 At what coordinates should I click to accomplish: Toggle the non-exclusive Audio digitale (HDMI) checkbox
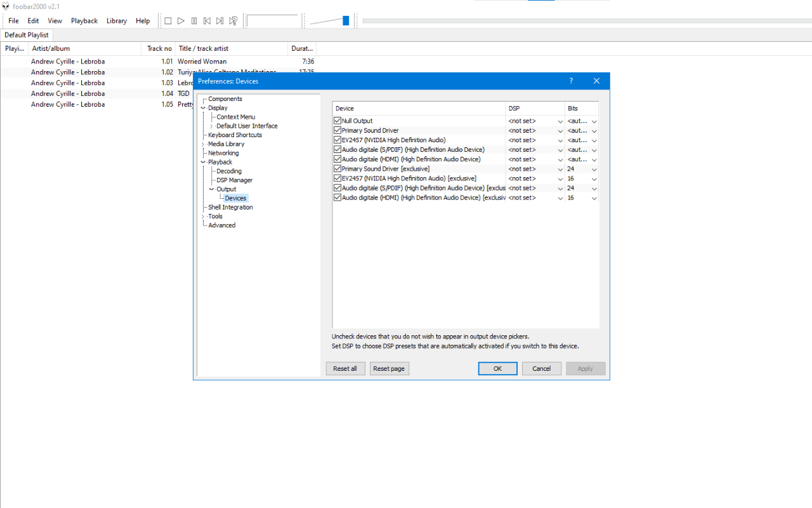tap(337, 159)
